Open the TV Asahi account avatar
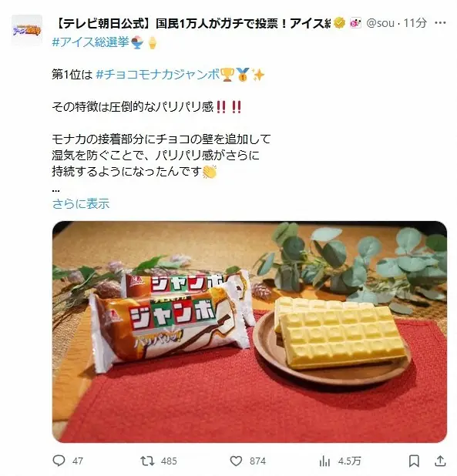This screenshot has height=476, width=457. [27, 30]
